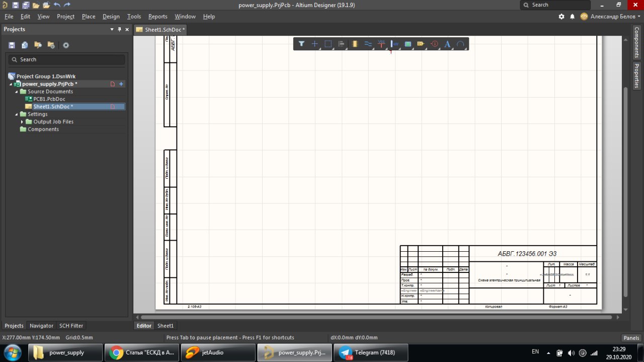The width and height of the screenshot is (644, 362).
Task: Click the Redo arrow
Action: (x=67, y=5)
